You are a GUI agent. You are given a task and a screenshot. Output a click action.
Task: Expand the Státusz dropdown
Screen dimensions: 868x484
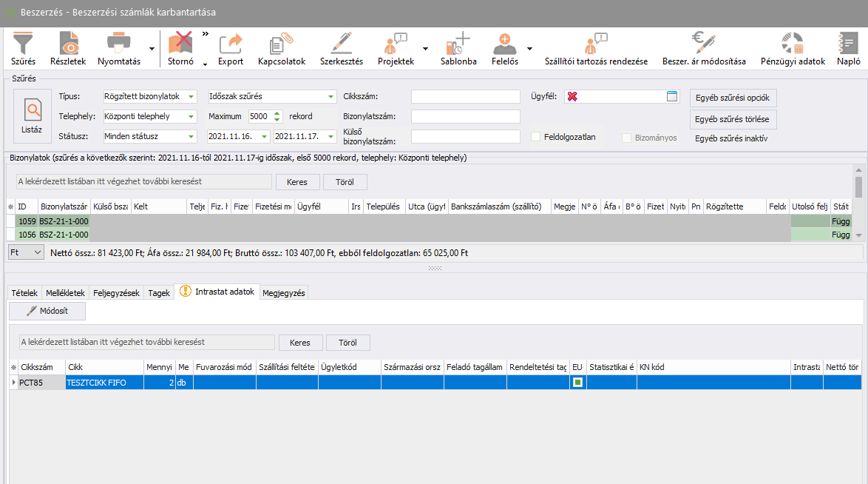191,136
